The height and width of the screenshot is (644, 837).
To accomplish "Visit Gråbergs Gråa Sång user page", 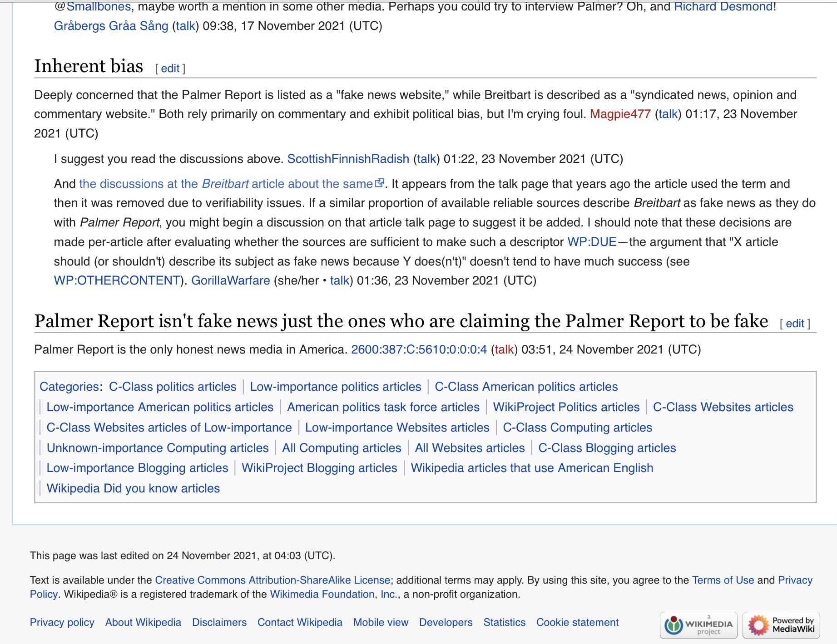I will pyautogui.click(x=111, y=26).
